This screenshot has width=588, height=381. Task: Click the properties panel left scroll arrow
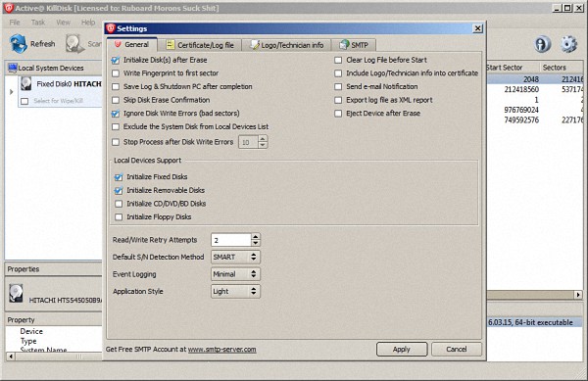[11, 357]
